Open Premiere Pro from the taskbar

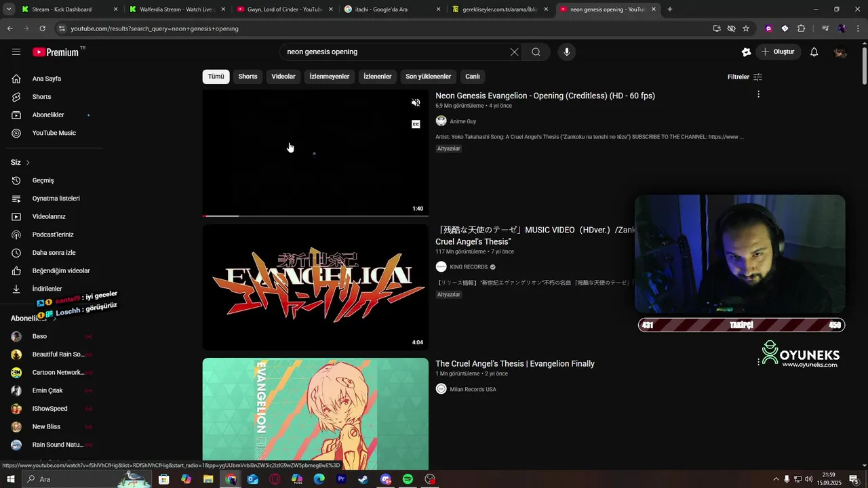341,479
